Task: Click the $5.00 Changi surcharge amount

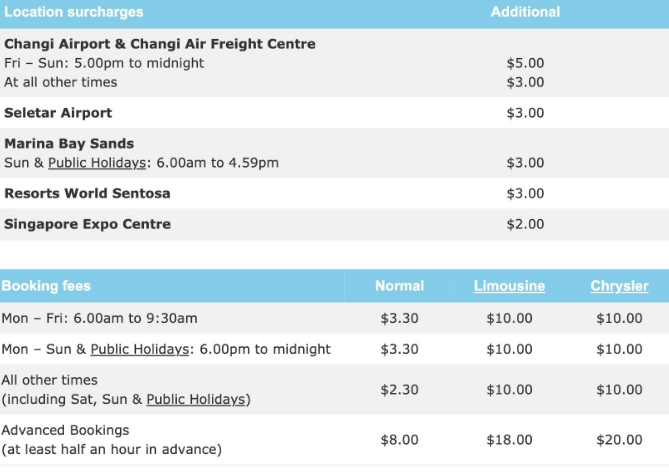Action: (525, 63)
